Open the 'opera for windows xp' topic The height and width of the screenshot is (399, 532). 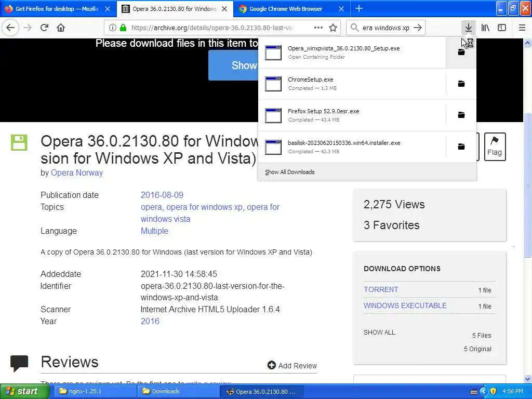[204, 207]
